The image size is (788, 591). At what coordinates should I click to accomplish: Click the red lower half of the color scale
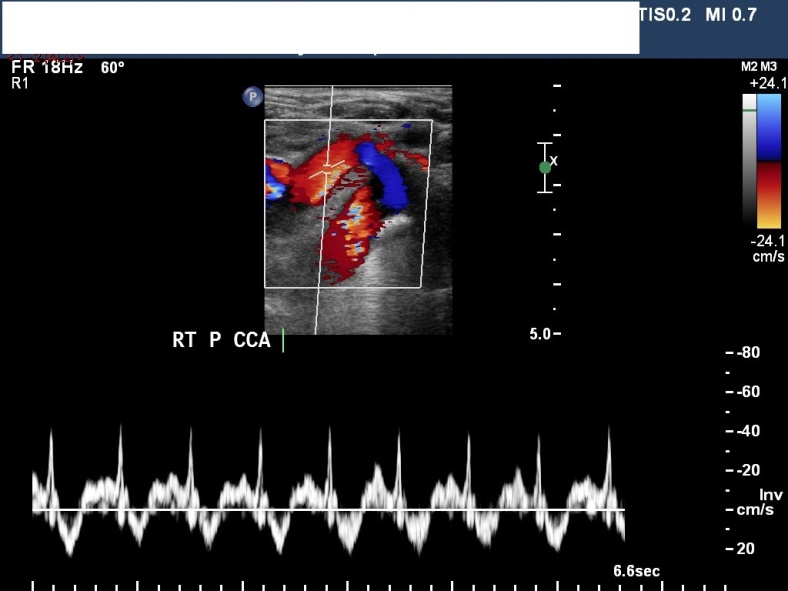pyautogui.click(x=770, y=194)
